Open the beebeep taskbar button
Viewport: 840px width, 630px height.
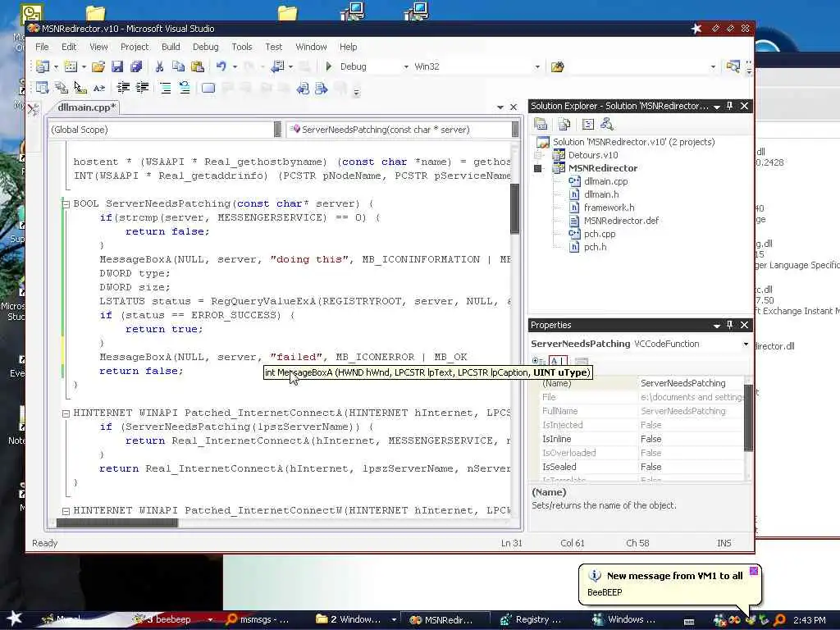click(169, 619)
